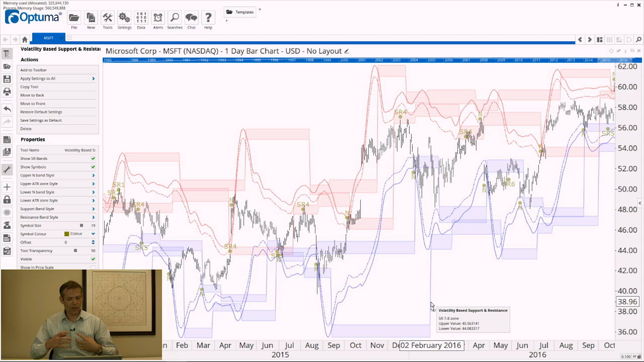
Task: Expand Support Band Style options
Action: (x=93, y=209)
